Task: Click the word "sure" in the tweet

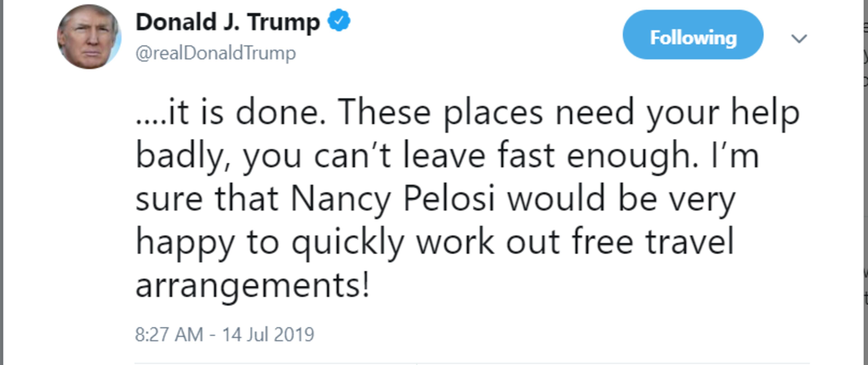Action: click(x=169, y=199)
